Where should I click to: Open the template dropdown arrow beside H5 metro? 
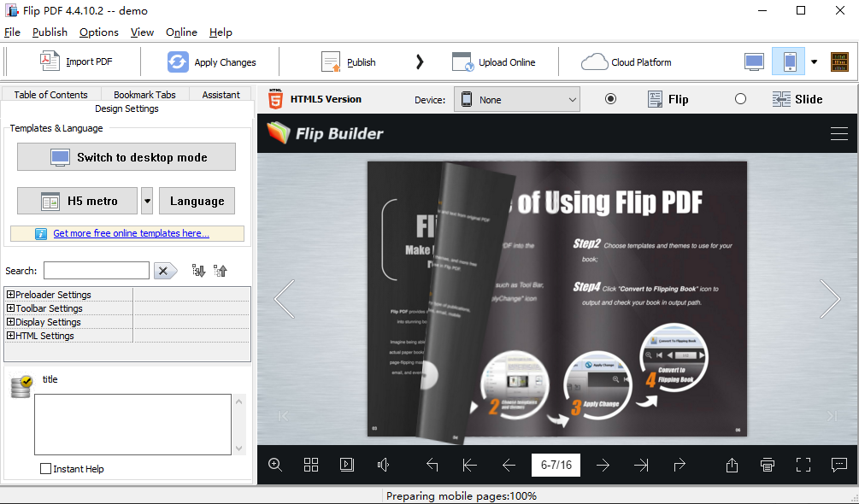[x=147, y=201]
